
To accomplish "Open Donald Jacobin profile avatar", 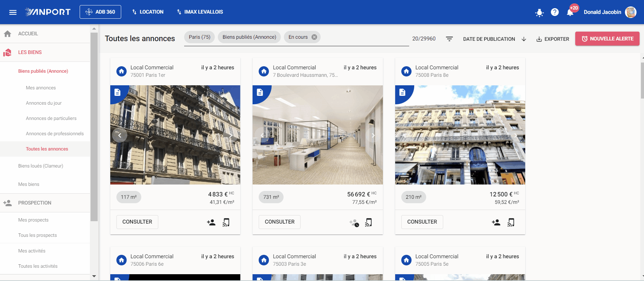I will pos(631,12).
